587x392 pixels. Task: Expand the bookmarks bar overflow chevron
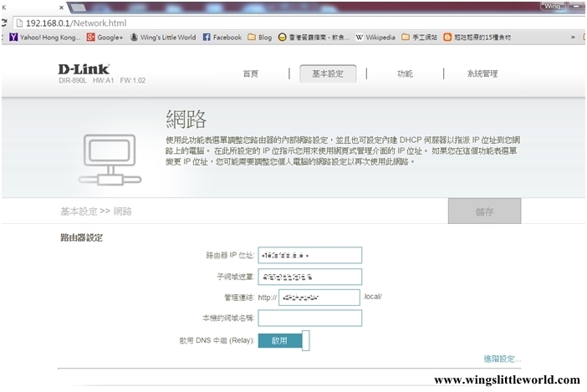point(573,38)
